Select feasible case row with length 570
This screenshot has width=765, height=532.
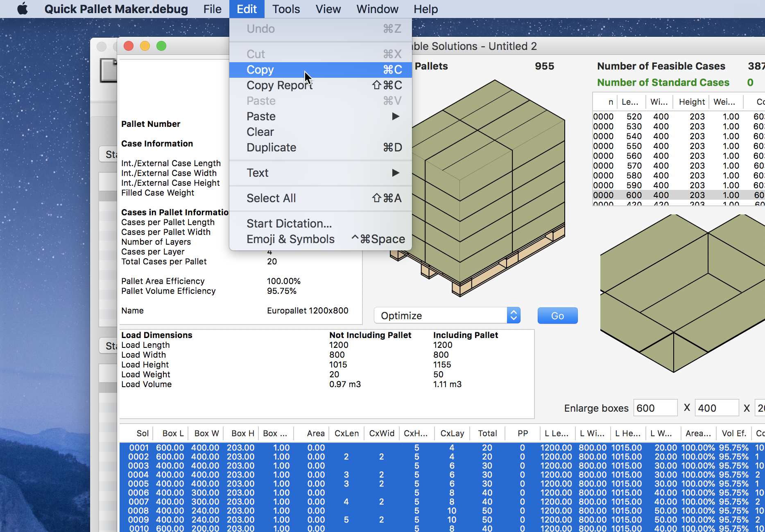(679, 166)
